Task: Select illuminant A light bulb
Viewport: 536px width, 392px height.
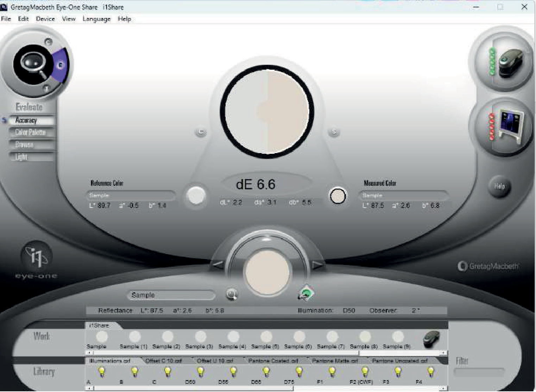Action: pos(102,372)
